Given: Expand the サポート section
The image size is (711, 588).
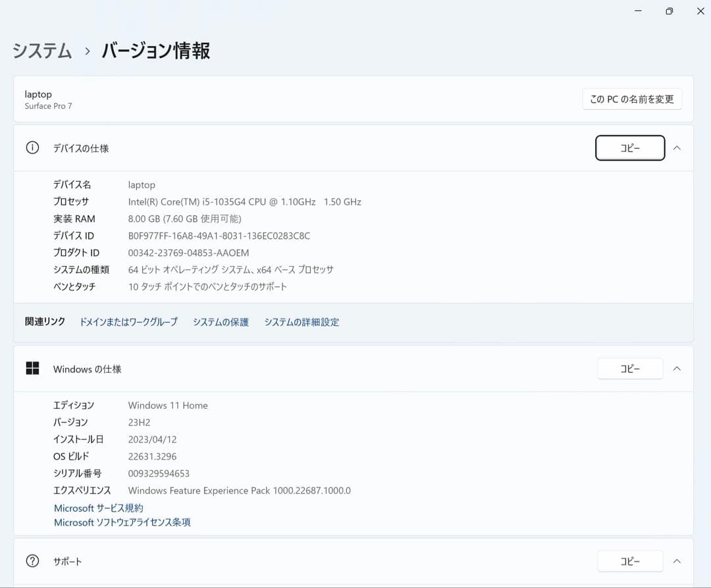Looking at the screenshot, I should click(x=677, y=561).
